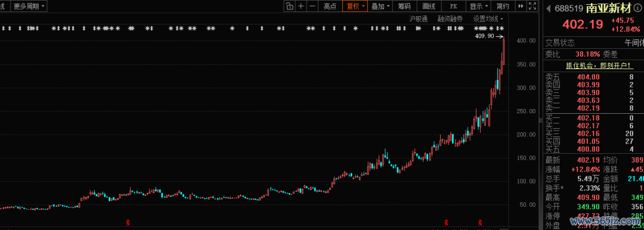The image size is (644, 230).
Task: Select the 卖四 ask price 403.99
Action: pos(588,85)
